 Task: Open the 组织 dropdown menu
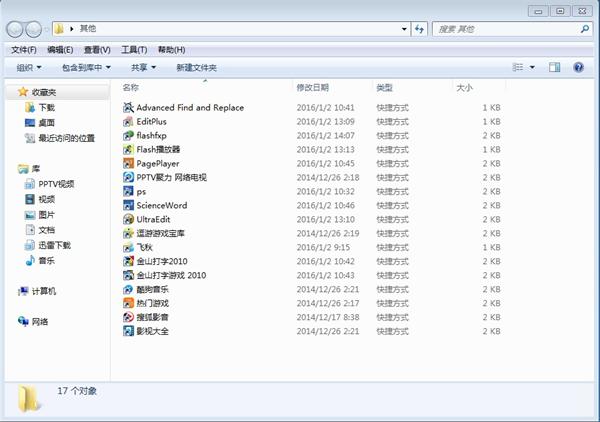(29, 67)
